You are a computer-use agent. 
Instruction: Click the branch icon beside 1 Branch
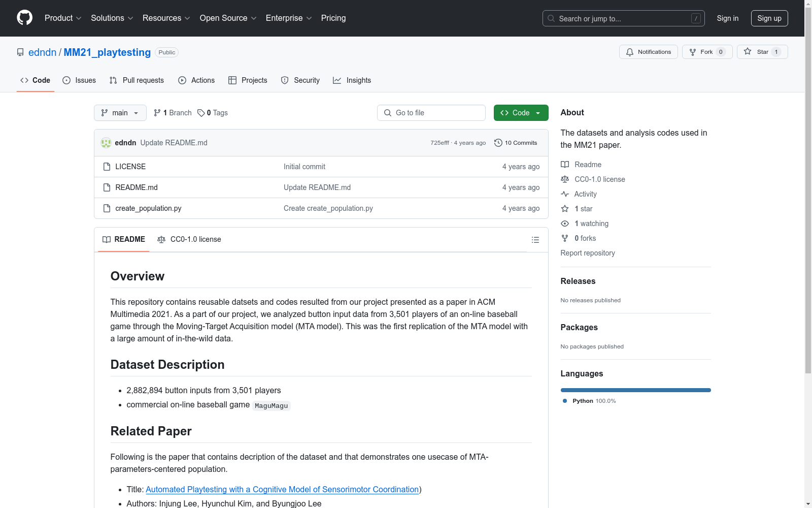[x=157, y=113]
